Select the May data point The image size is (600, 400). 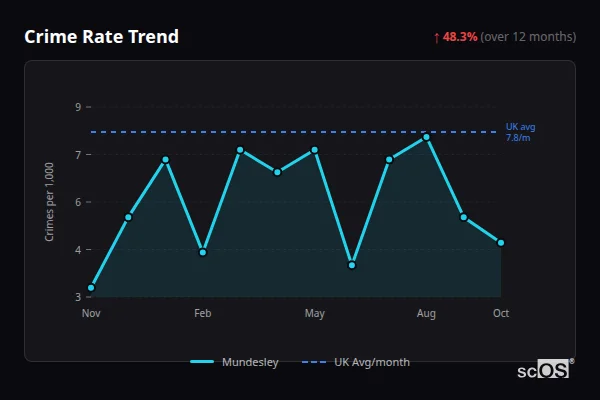(x=315, y=150)
